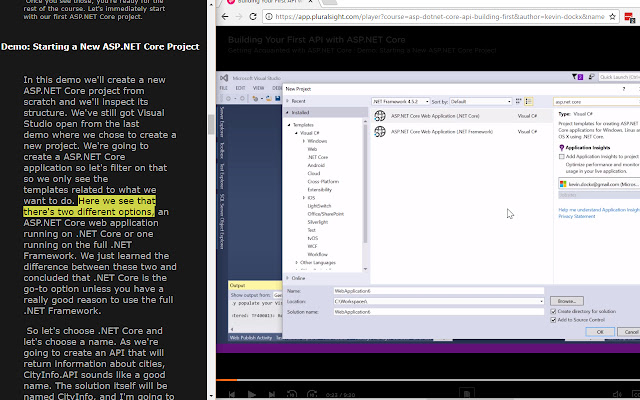Open the VIEW menu in Visual Studio

pyautogui.click(x=258, y=88)
